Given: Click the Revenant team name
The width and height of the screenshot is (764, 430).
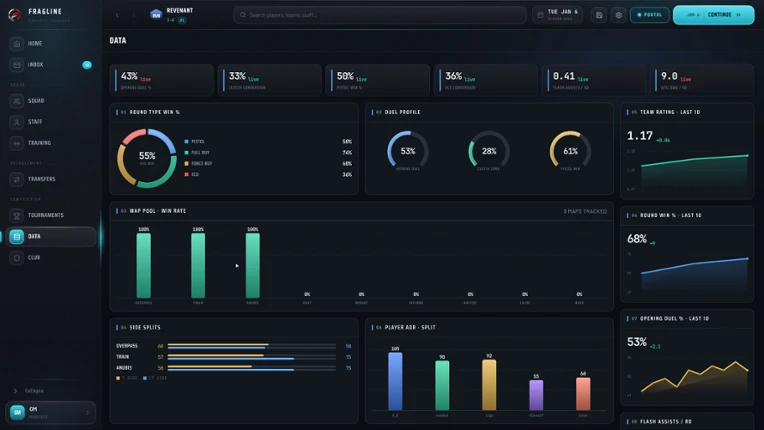Looking at the screenshot, I should pos(180,11).
